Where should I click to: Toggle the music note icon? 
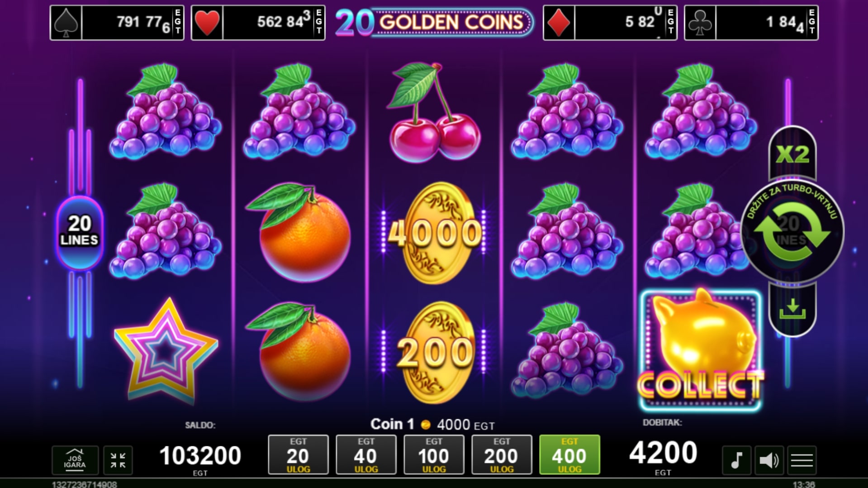click(x=737, y=460)
